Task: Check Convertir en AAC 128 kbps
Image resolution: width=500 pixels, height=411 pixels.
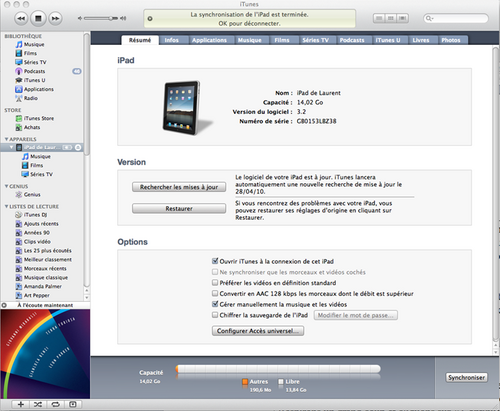Action: [x=215, y=293]
